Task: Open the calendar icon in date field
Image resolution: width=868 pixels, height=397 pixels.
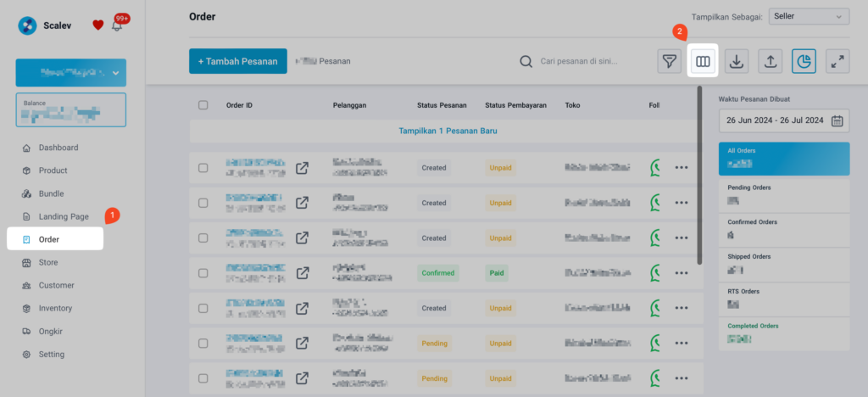Action: (x=837, y=120)
